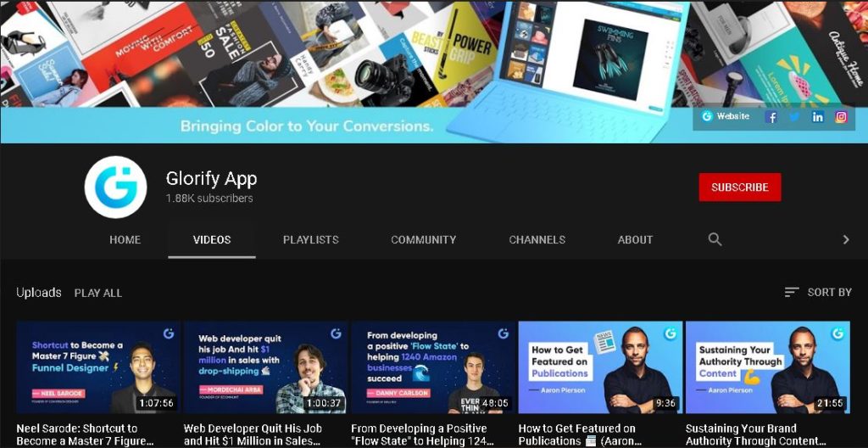Open the Mordechai Arba drop-shipping video thumbnail
The width and height of the screenshot is (868, 448).
pyautogui.click(x=265, y=367)
